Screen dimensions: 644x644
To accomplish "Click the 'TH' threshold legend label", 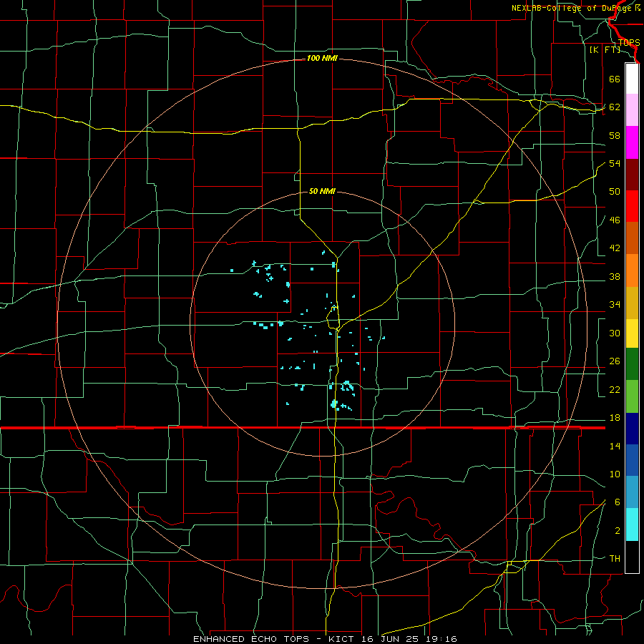I will tap(615, 559).
